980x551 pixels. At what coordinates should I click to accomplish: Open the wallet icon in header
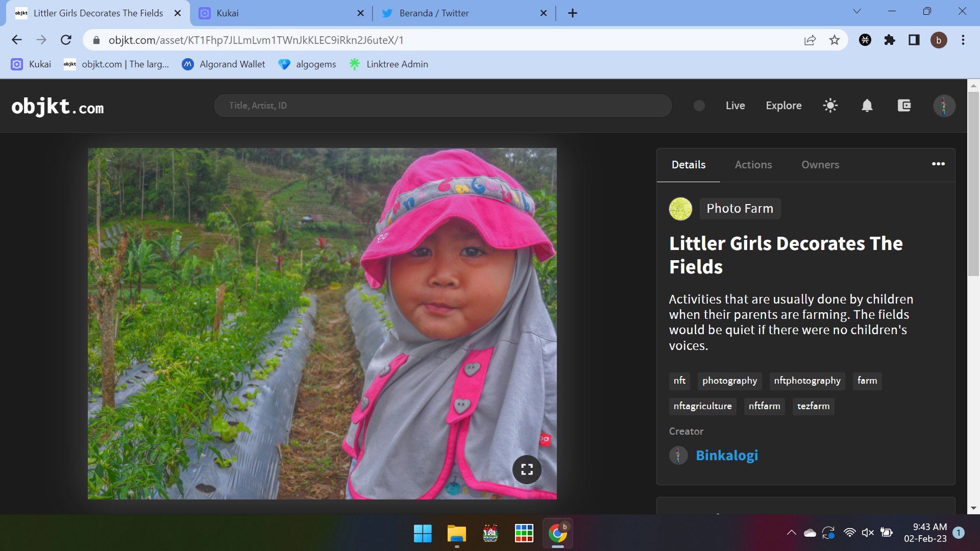click(x=904, y=106)
